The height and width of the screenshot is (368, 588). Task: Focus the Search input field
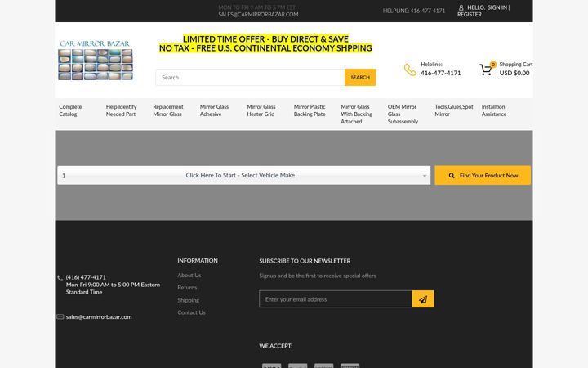tap(250, 78)
